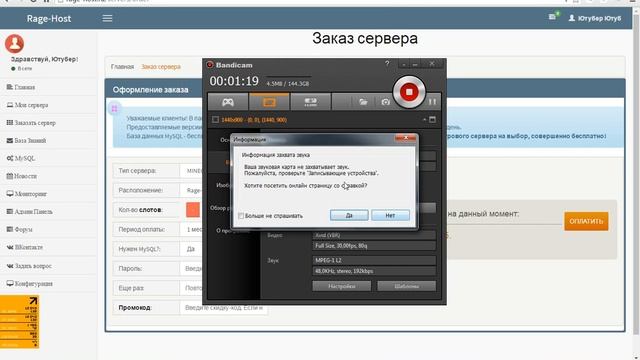Open the "Ютубер Ютуб" user menu

(595, 18)
